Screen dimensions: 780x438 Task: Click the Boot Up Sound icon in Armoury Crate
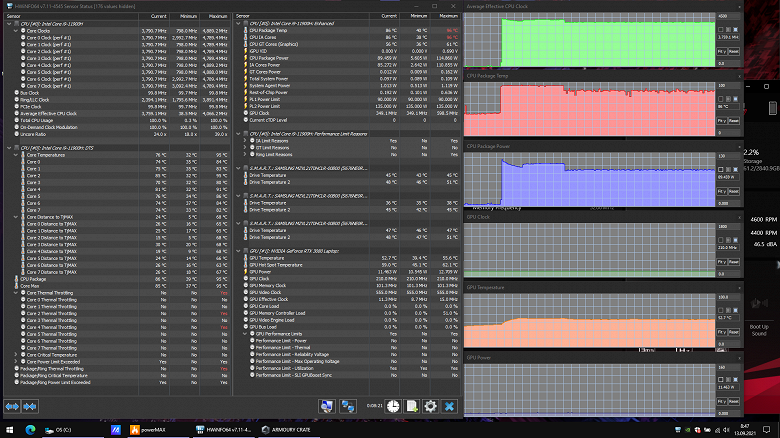point(759,303)
